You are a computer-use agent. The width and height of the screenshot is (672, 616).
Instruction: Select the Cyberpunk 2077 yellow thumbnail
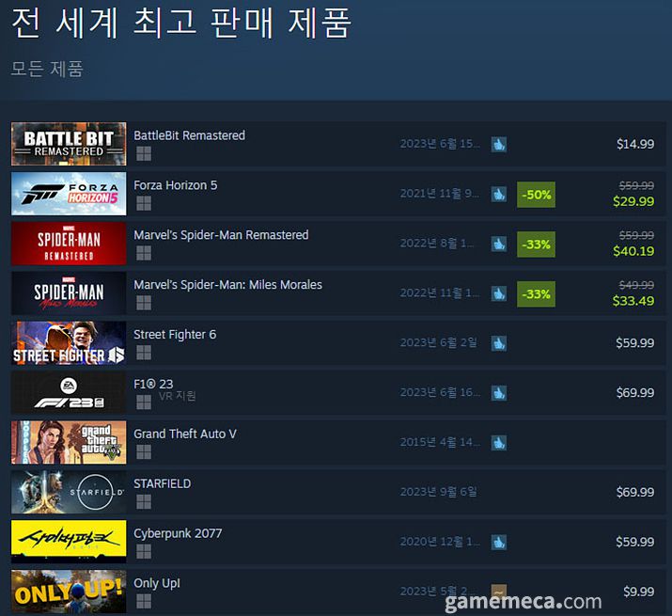tap(69, 542)
